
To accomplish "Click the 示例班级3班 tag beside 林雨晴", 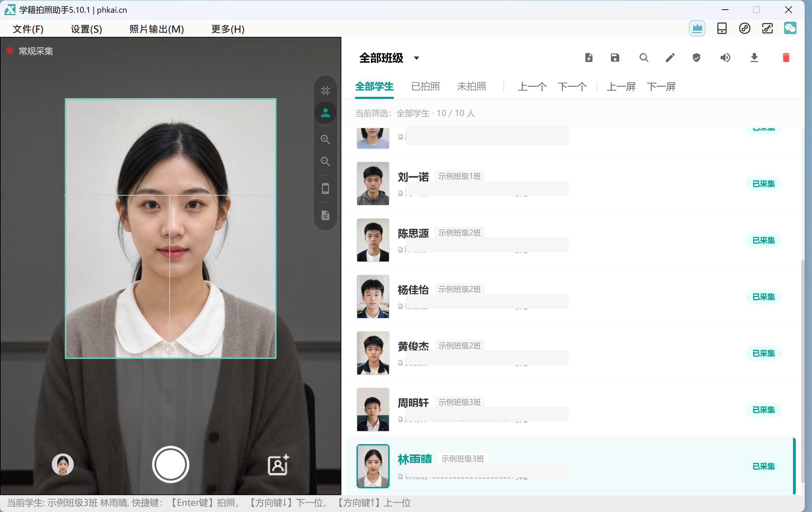I will click(463, 459).
